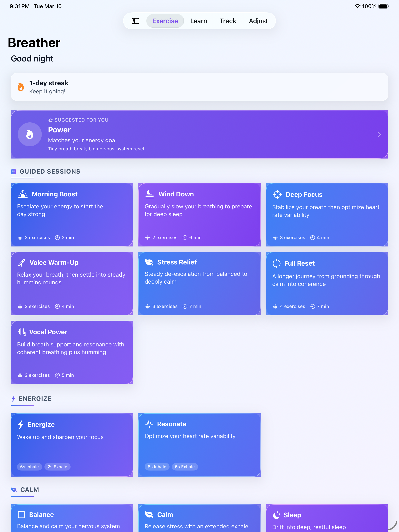
Task: Click the Wind Down exercises count icon
Action: (x=148, y=238)
